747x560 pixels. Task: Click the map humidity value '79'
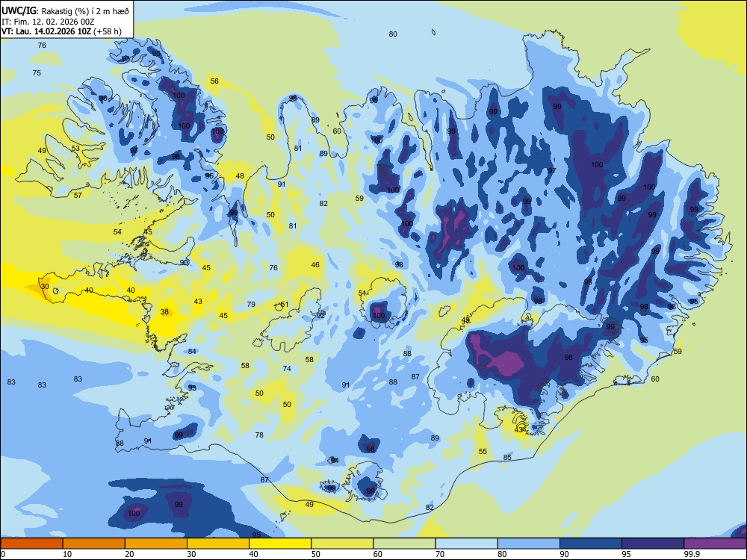point(251,305)
